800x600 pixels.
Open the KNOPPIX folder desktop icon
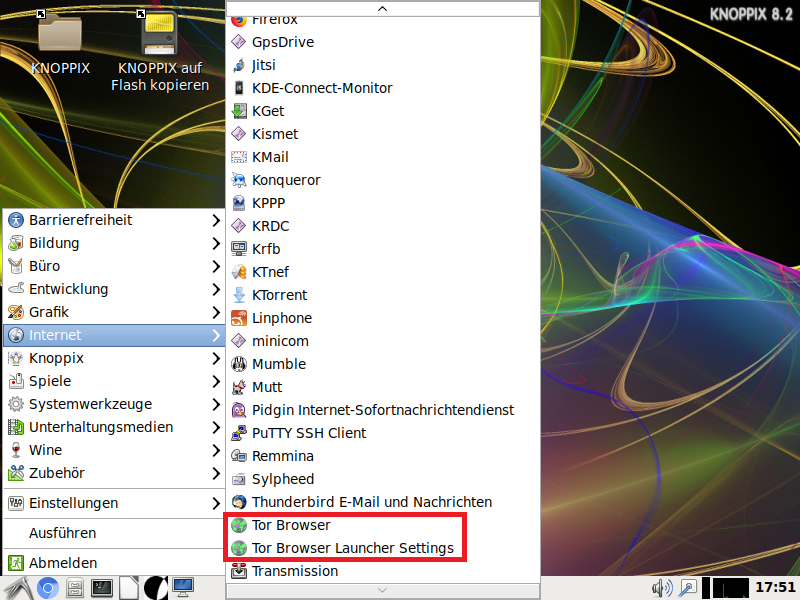(60, 43)
